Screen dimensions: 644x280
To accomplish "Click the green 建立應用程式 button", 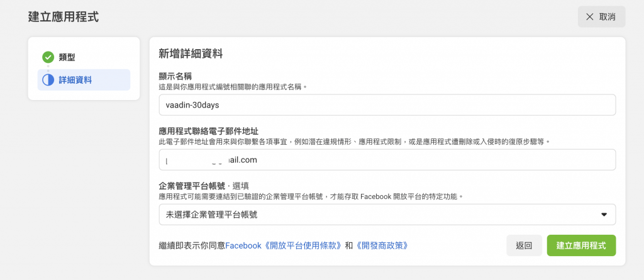I will tap(581, 246).
